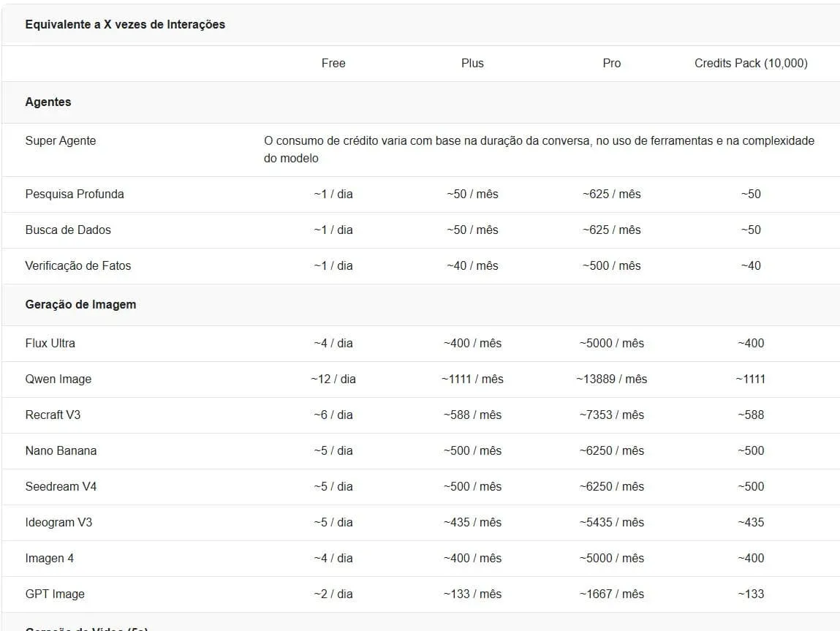Click Verificação de Fatos Credits Pack value ~40

click(x=751, y=265)
